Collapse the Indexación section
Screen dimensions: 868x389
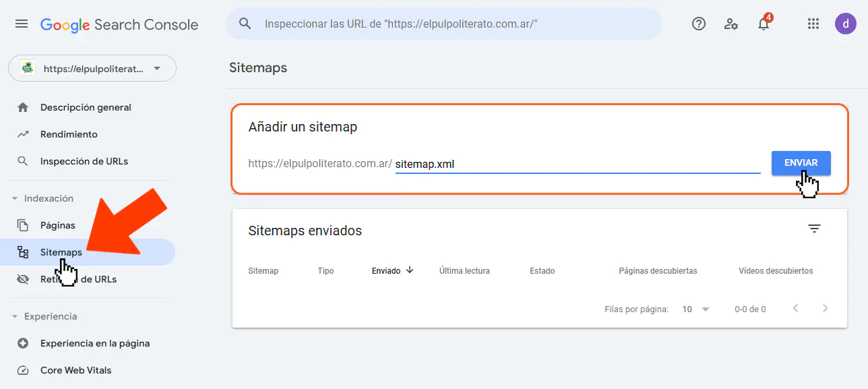tap(16, 198)
